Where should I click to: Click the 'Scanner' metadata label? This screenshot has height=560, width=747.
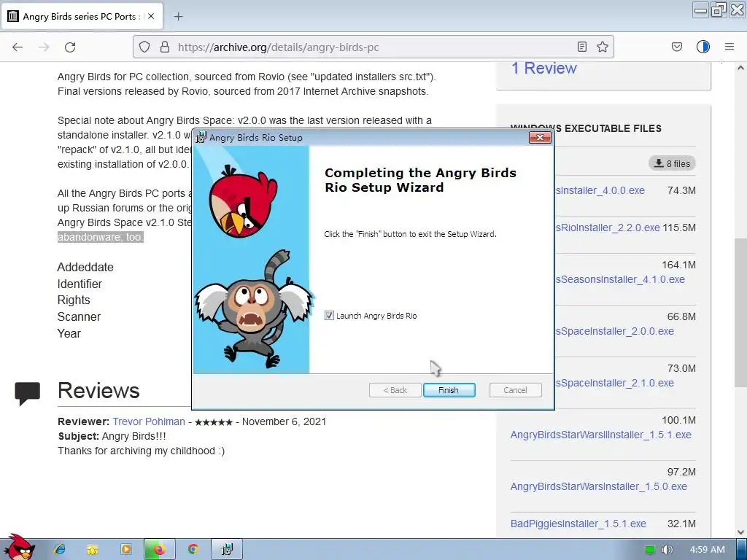(79, 316)
